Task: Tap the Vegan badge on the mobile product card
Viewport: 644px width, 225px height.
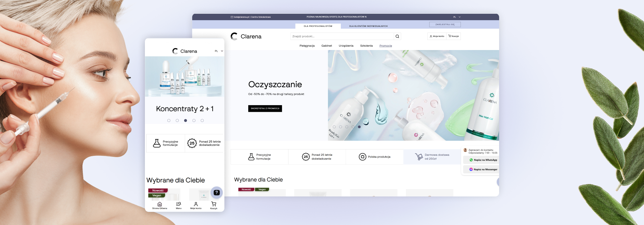Action: (x=157, y=195)
